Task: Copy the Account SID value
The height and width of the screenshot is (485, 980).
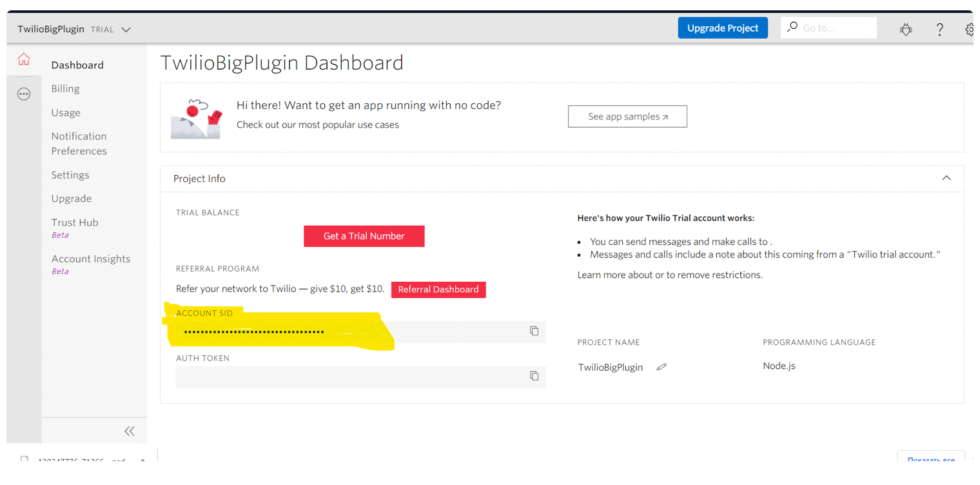Action: pyautogui.click(x=534, y=331)
